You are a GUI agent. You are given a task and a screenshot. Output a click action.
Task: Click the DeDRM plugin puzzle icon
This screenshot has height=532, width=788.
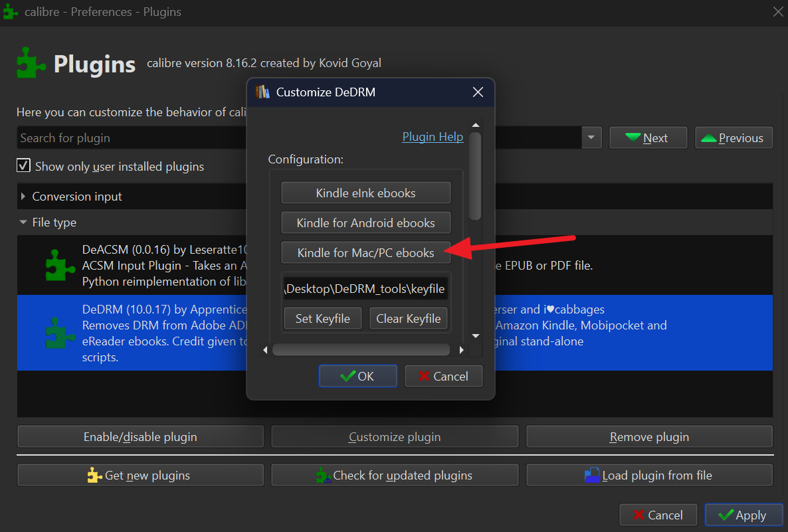coord(60,333)
